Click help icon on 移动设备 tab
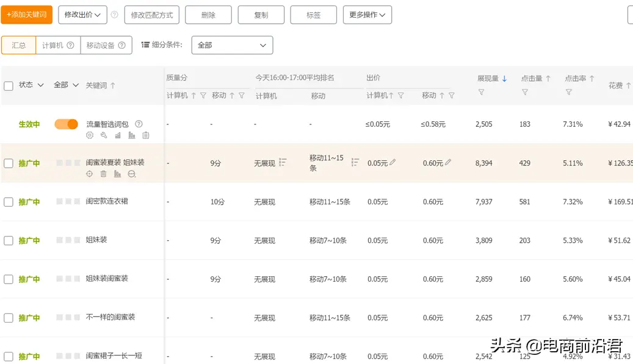The width and height of the screenshot is (633, 364). [x=121, y=45]
